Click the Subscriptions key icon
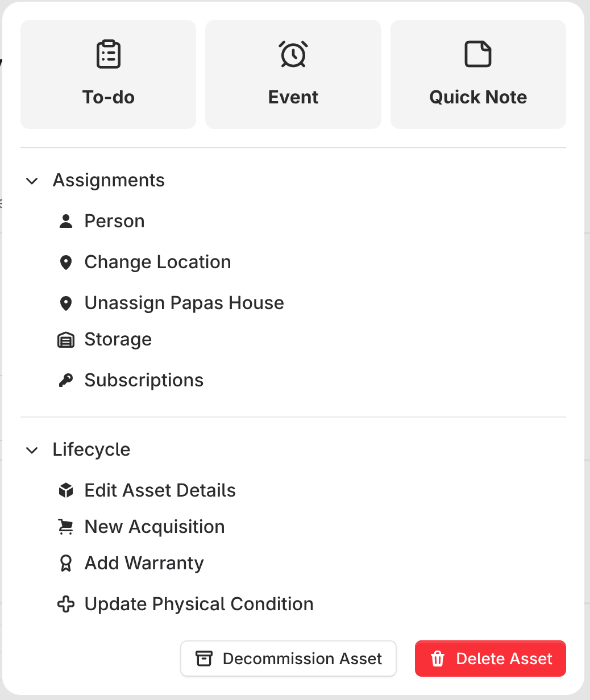590x700 pixels. pos(66,380)
